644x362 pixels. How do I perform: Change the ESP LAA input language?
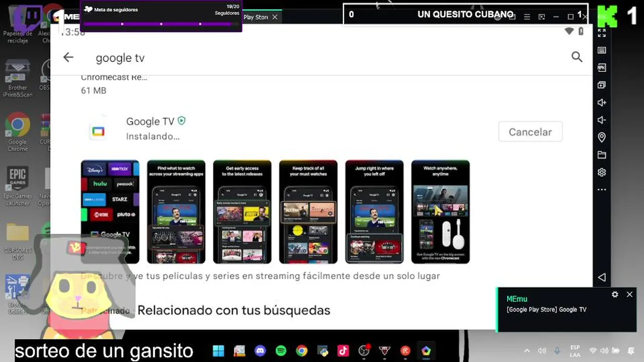tap(575, 351)
